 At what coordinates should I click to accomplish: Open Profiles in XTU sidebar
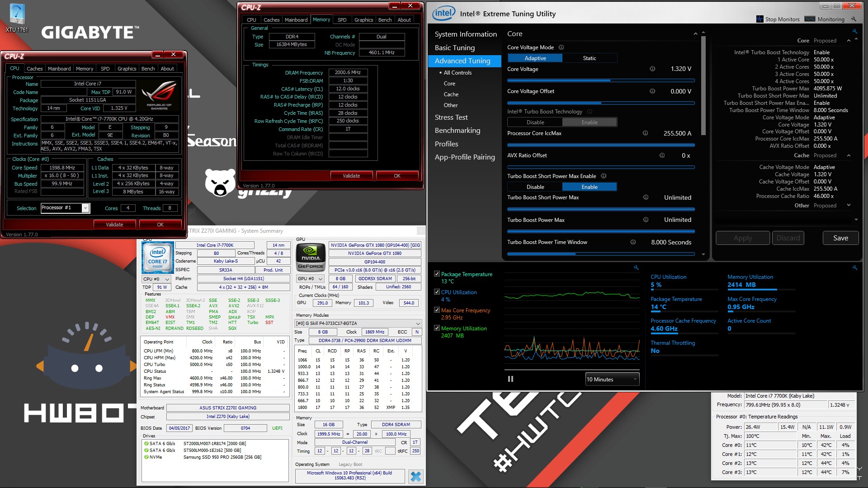446,144
